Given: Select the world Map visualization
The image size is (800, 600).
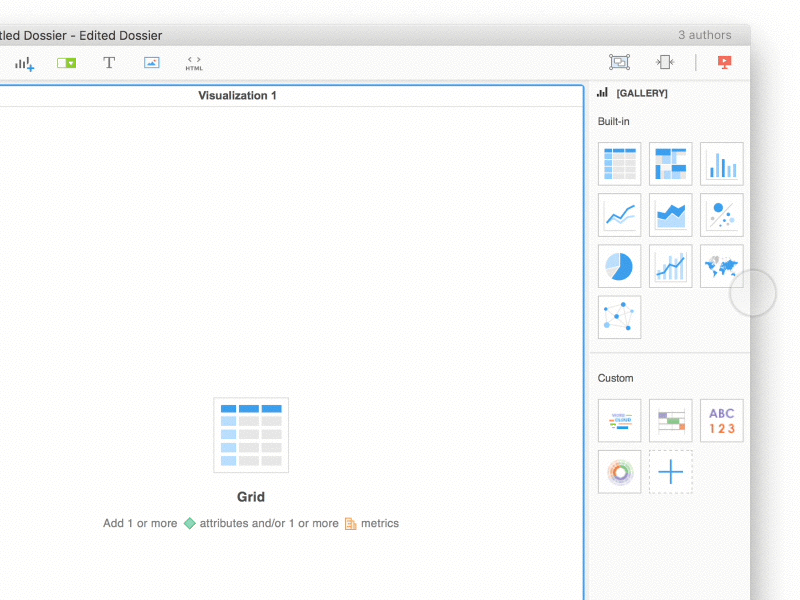Looking at the screenshot, I should [721, 266].
